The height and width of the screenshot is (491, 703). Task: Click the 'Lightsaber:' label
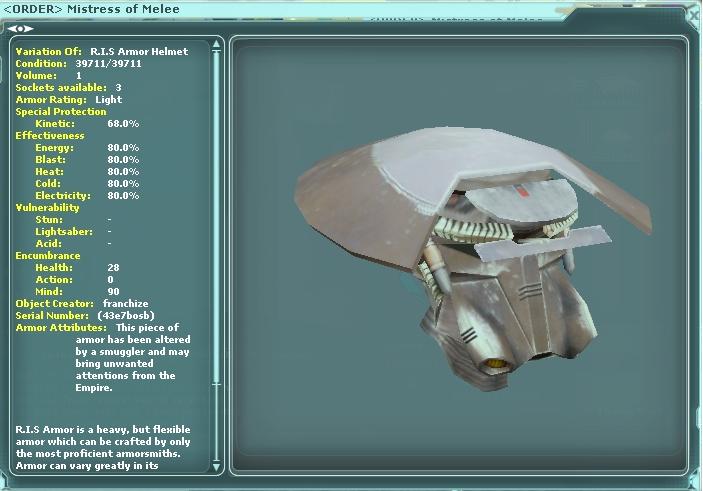(64, 231)
